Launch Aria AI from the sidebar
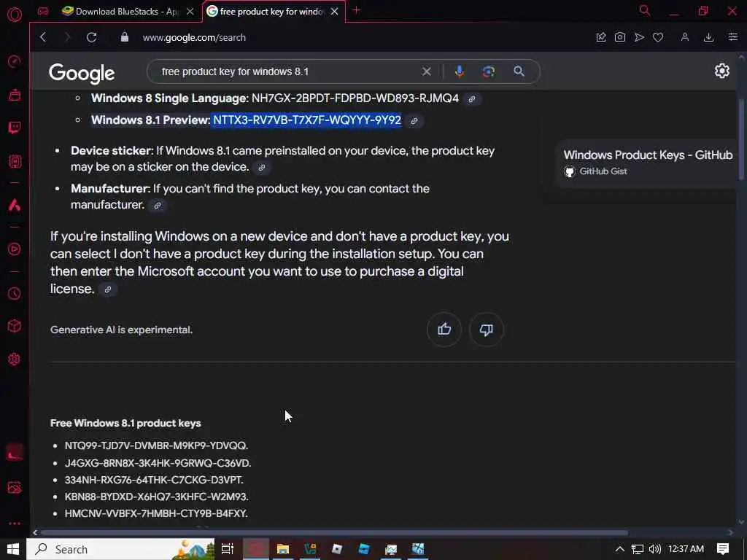 click(x=15, y=205)
